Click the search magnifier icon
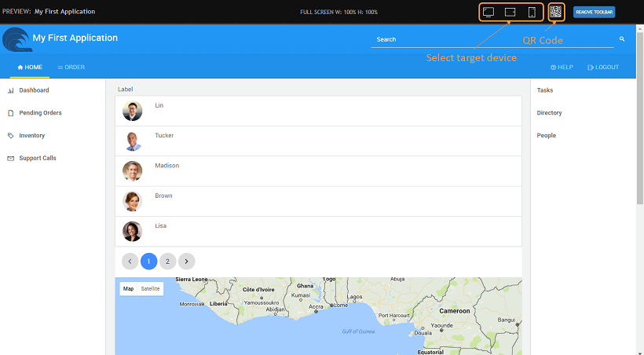Viewport: 644px width, 355px height. pos(621,39)
